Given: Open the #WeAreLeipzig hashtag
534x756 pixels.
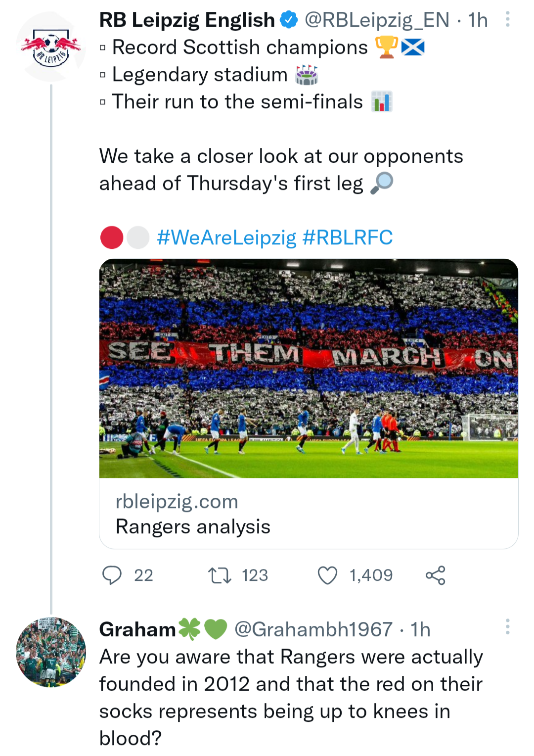Looking at the screenshot, I should click(226, 237).
